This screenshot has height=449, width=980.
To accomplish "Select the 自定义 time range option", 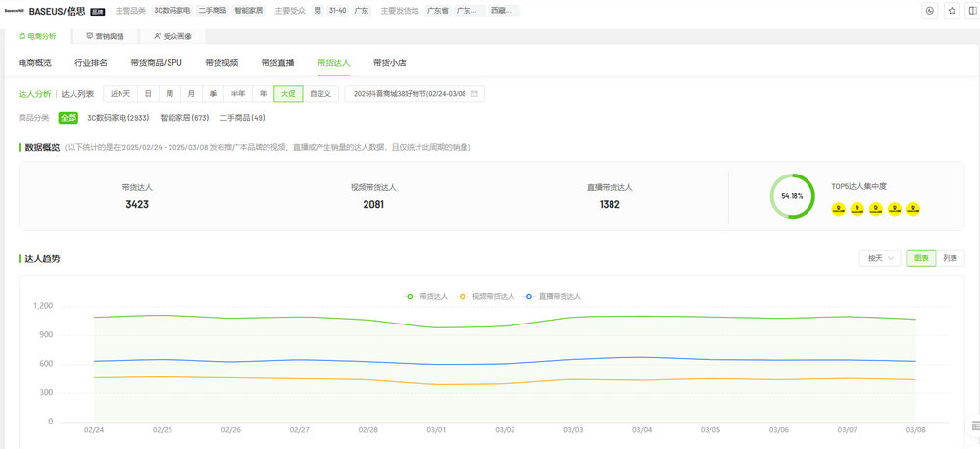I will (x=320, y=94).
